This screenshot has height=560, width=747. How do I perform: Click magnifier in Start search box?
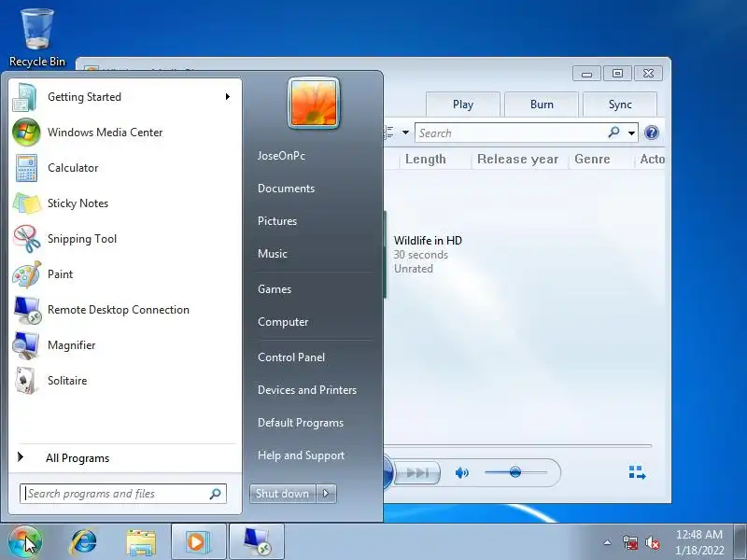tap(215, 494)
